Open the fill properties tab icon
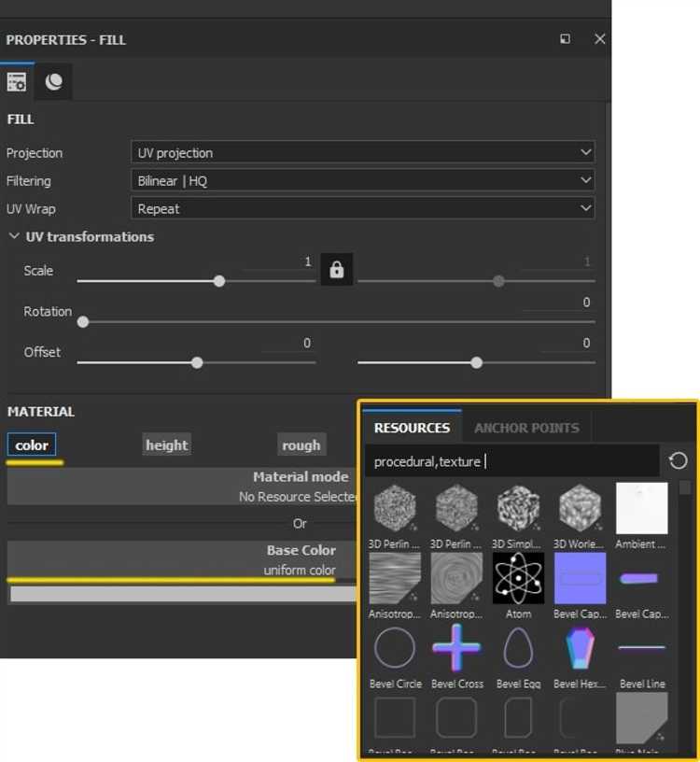This screenshot has height=762, width=700. (x=17, y=81)
